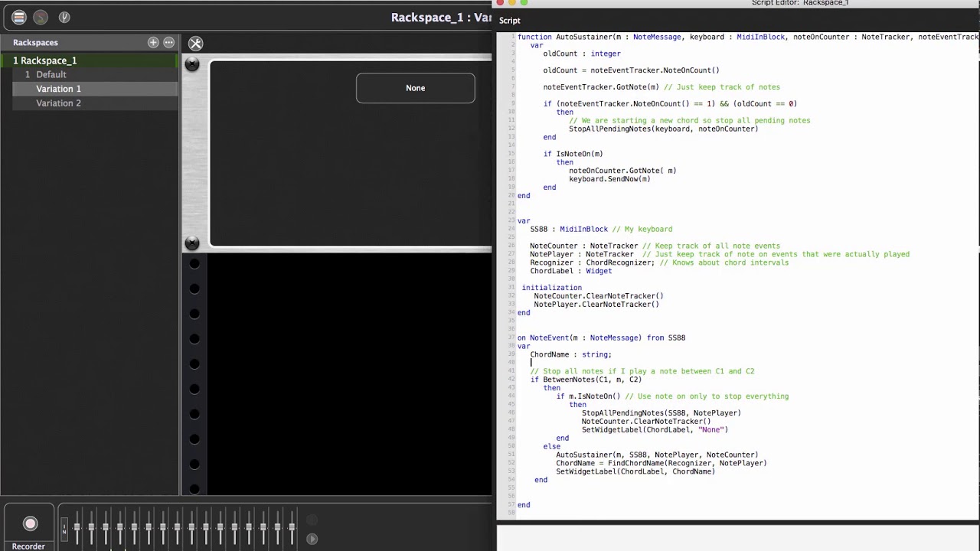Click 'if BetweenNotes(C1, m, C2)' line
The height and width of the screenshot is (551, 980).
point(586,380)
